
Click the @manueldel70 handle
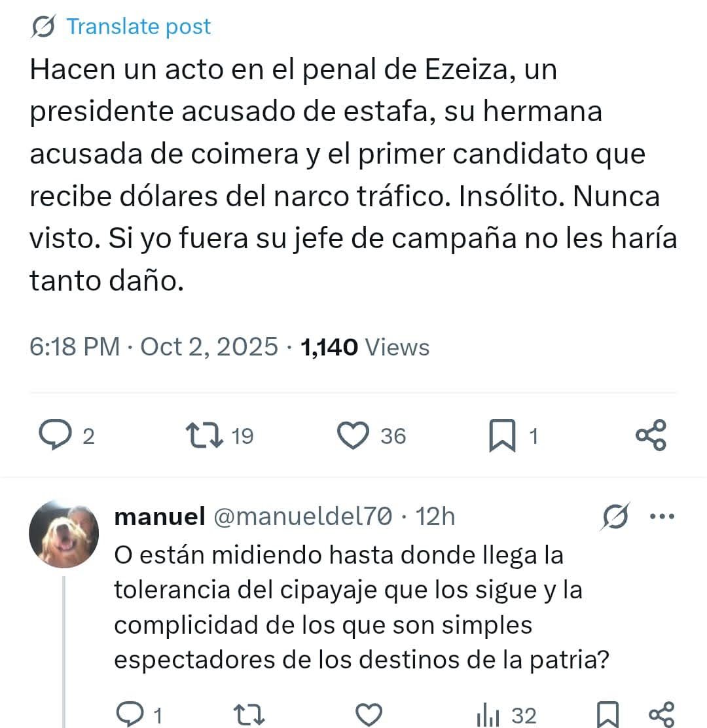coord(303,517)
